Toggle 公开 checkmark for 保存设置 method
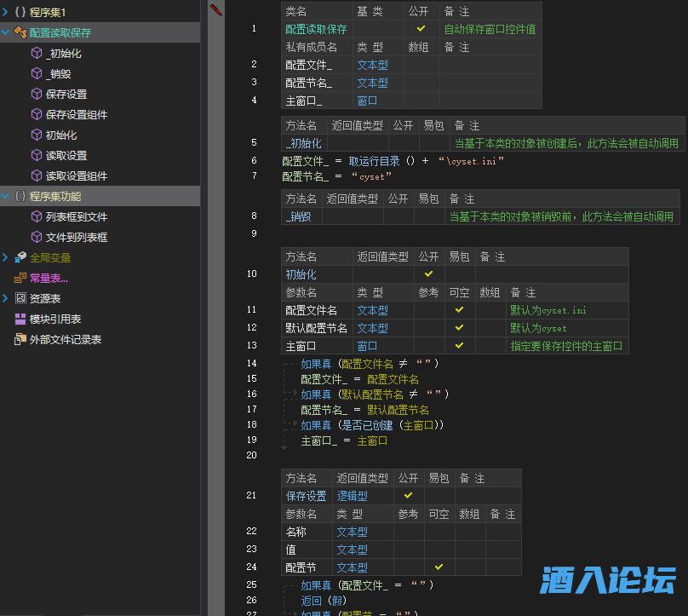 tap(408, 495)
